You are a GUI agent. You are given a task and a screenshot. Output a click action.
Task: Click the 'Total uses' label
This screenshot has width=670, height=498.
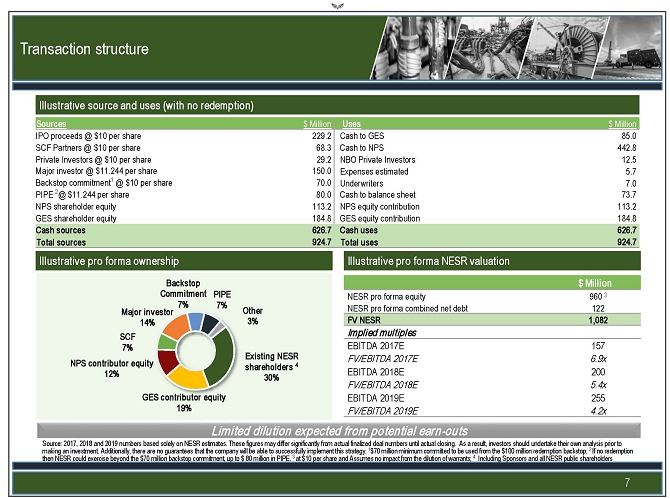pyautogui.click(x=359, y=242)
